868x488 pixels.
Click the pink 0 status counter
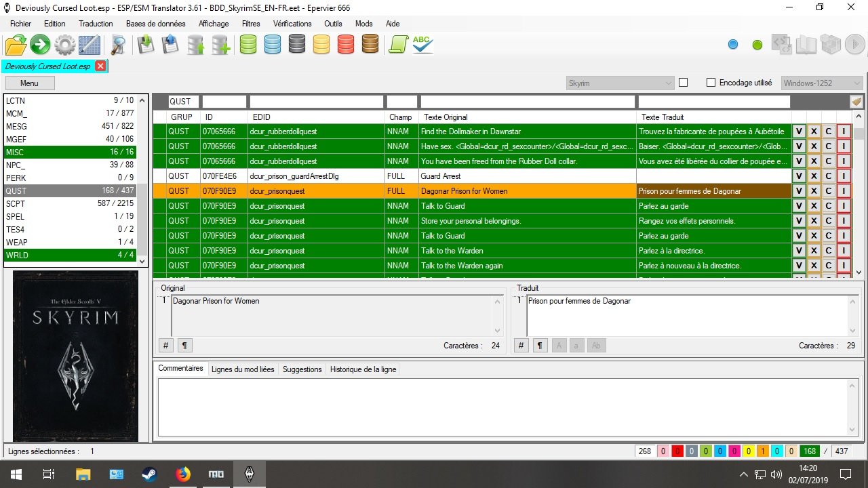[x=662, y=451]
